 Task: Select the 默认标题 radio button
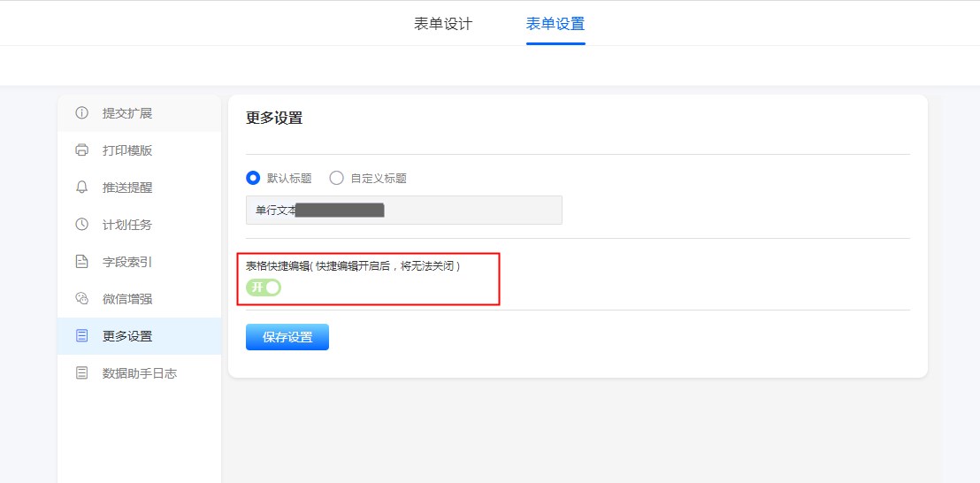(253, 178)
